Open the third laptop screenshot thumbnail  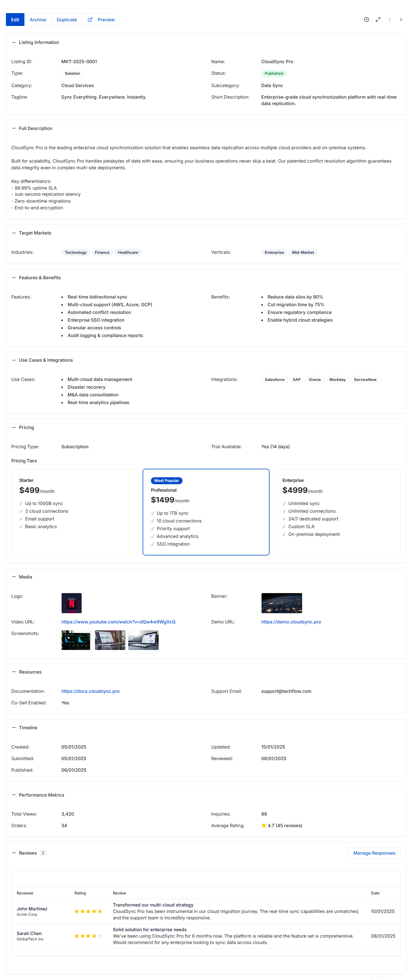coord(143,640)
